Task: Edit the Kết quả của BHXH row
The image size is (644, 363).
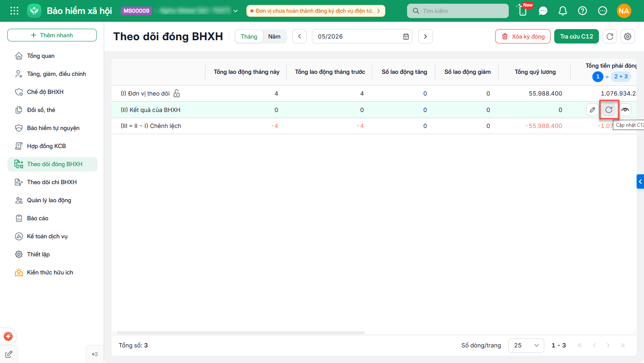Action: 592,110
